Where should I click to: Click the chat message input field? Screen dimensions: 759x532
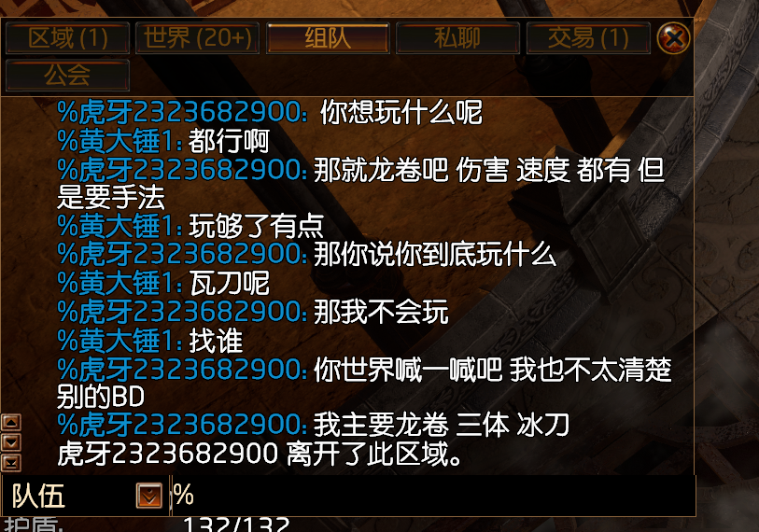pyautogui.click(x=433, y=496)
